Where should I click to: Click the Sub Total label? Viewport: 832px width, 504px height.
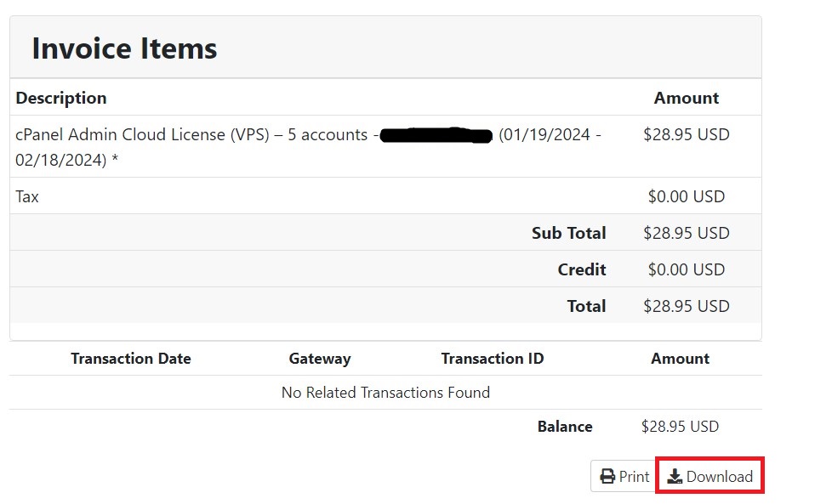click(569, 233)
